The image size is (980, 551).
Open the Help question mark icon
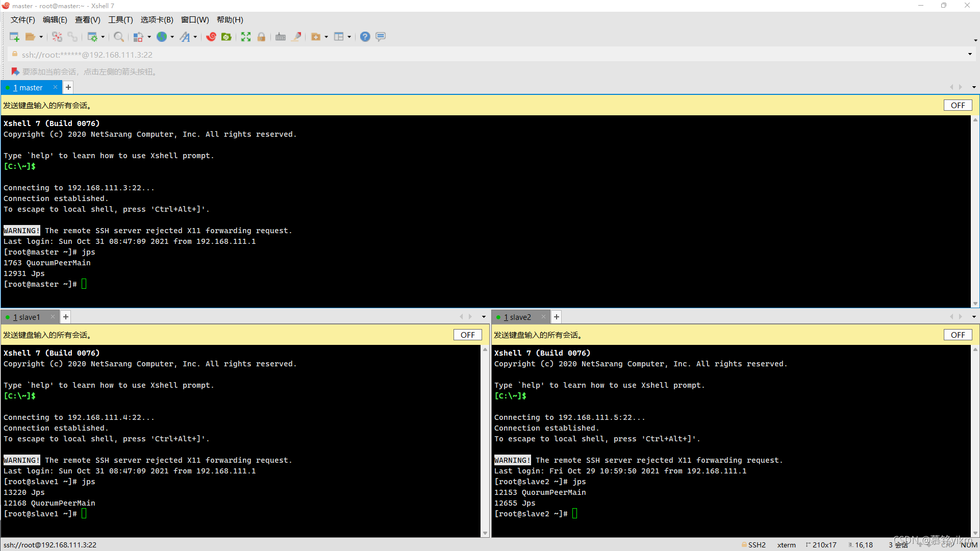365,37
